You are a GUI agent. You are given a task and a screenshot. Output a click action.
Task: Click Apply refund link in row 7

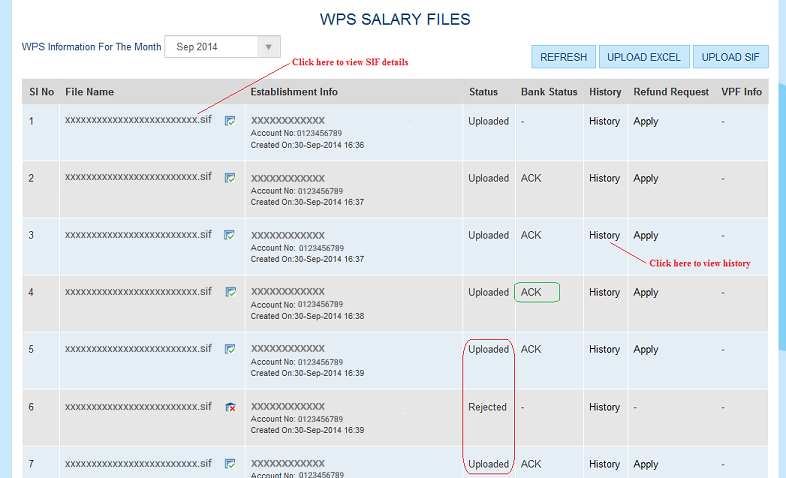click(x=645, y=464)
